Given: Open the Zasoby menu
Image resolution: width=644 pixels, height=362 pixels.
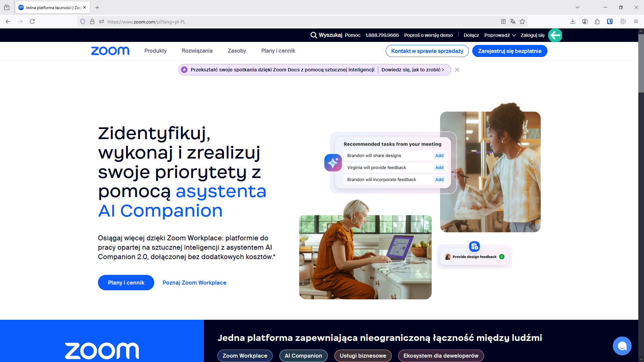Looking at the screenshot, I should 237,51.
